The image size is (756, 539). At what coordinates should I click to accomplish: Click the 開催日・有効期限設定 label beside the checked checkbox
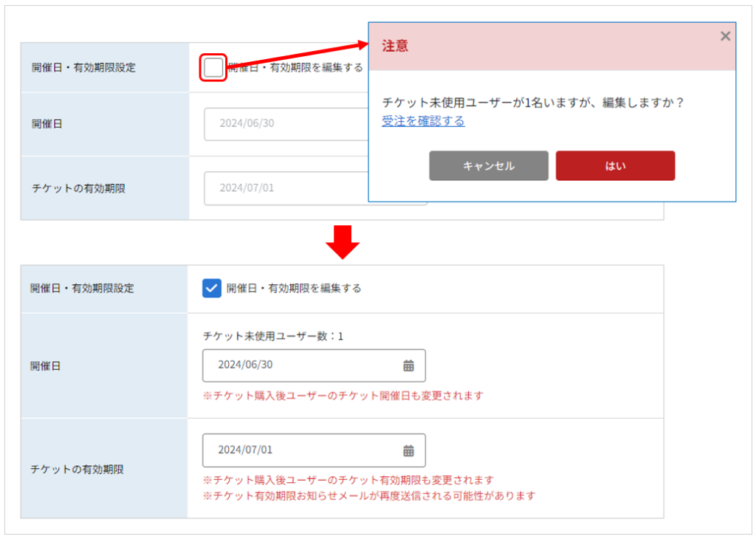point(82,288)
